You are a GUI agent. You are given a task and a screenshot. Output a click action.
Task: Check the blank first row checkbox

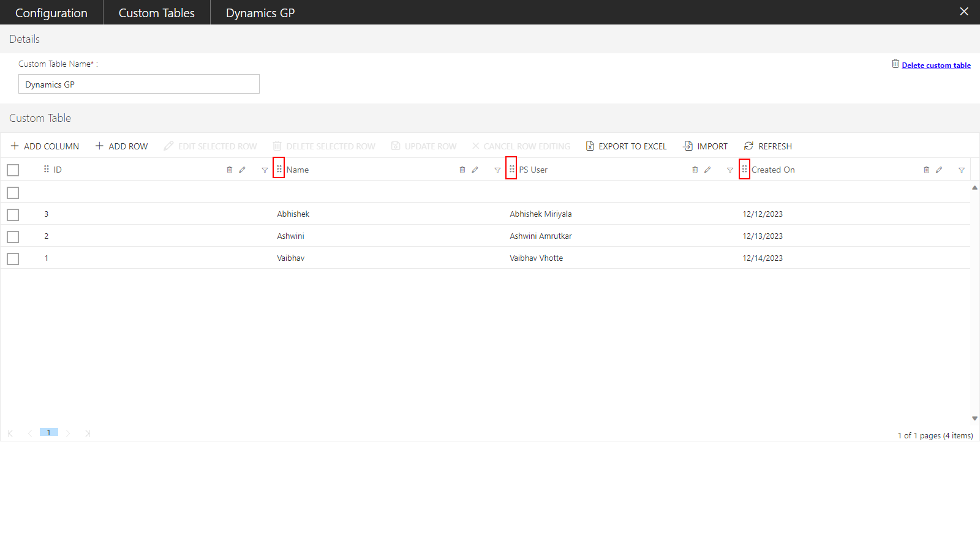pos(13,193)
